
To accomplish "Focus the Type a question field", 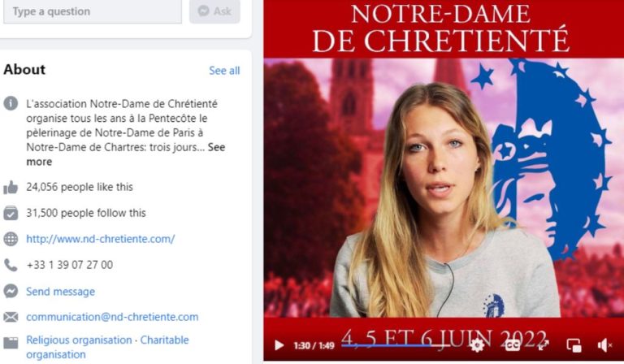I will (x=93, y=11).
